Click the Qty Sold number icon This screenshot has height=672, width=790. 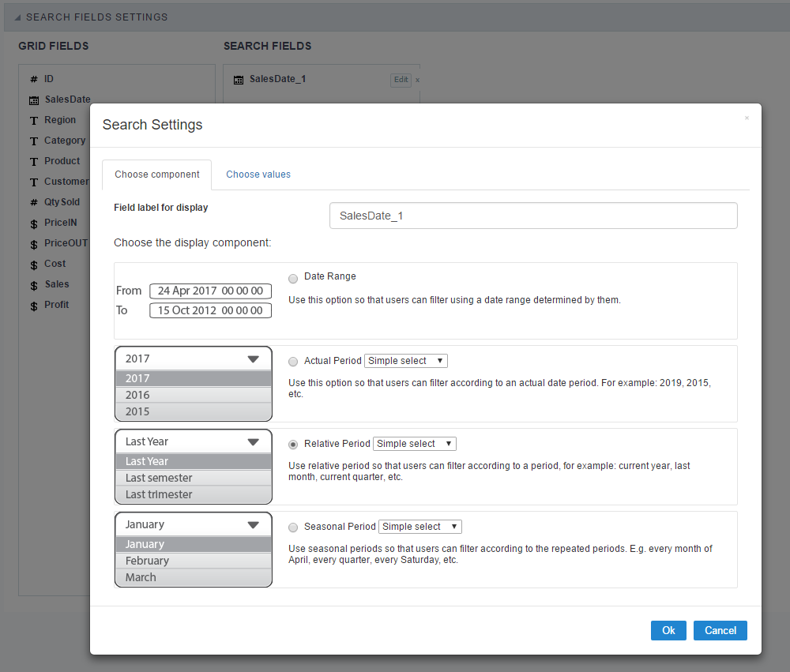[x=34, y=202]
